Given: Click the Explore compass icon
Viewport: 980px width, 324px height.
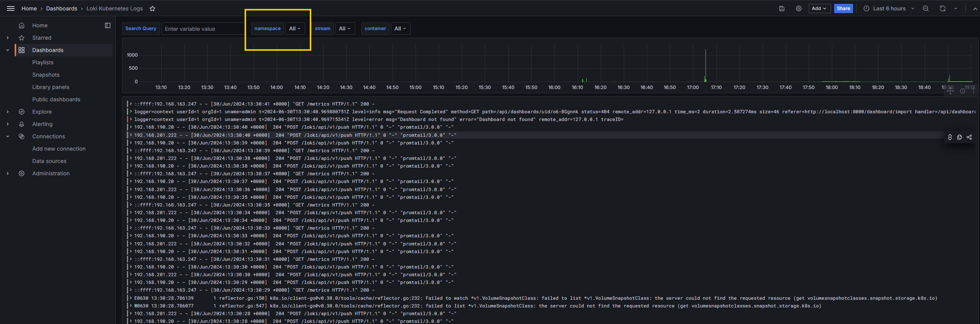Looking at the screenshot, I should pos(22,112).
